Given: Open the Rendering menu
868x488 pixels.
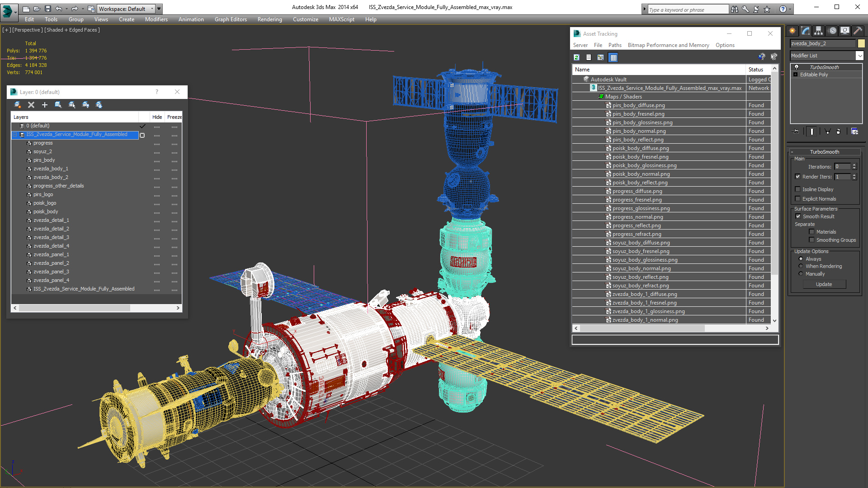Looking at the screenshot, I should point(269,19).
